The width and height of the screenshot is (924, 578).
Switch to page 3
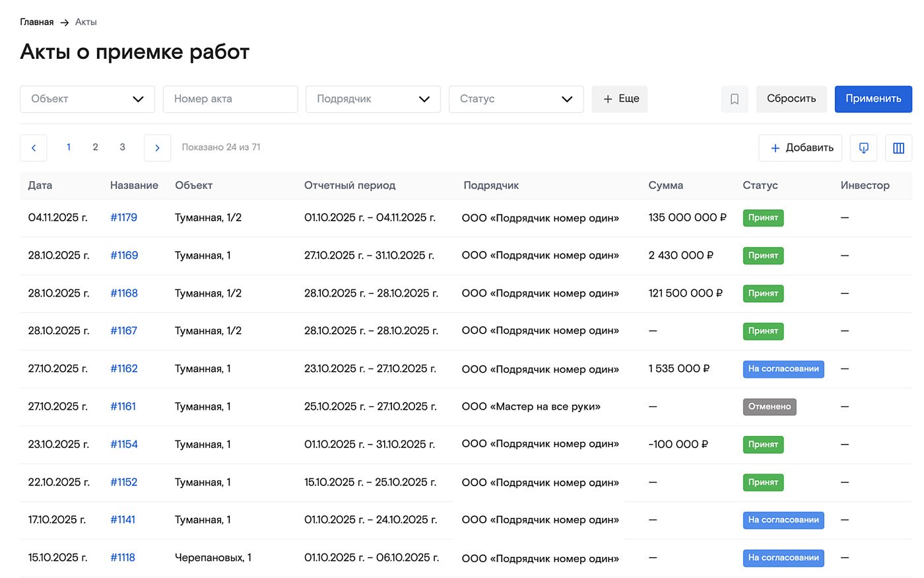[x=122, y=147]
